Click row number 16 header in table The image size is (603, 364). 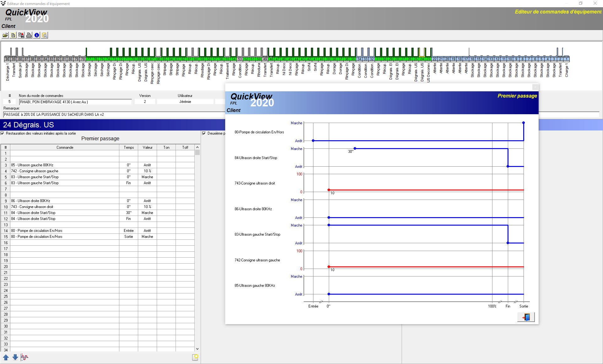pyautogui.click(x=6, y=243)
